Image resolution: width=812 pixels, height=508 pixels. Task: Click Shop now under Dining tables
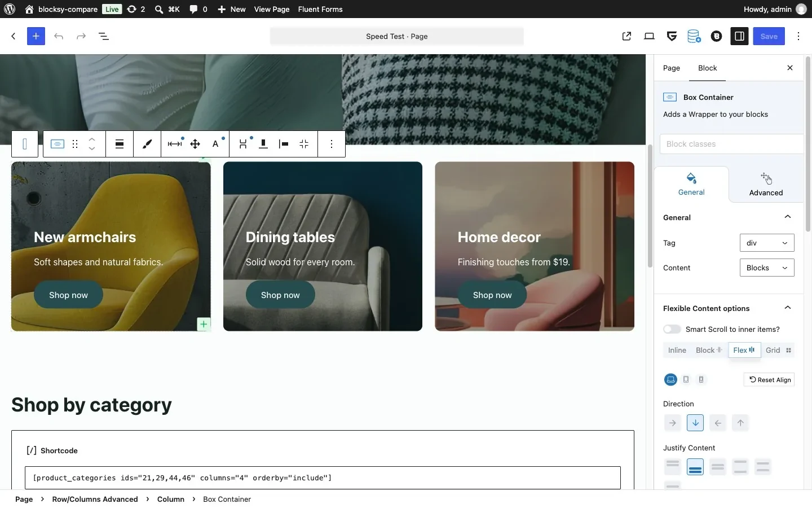click(280, 295)
